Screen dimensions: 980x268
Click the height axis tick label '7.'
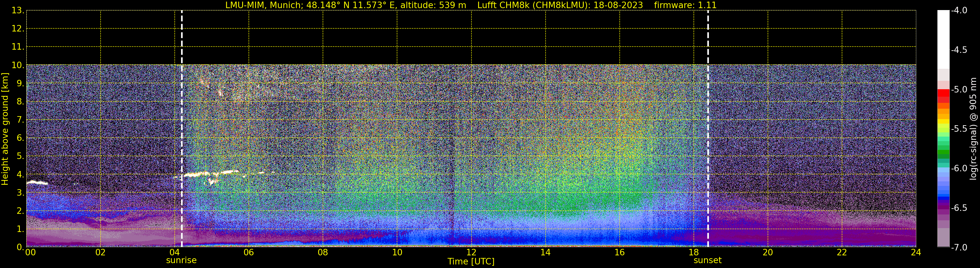20,120
